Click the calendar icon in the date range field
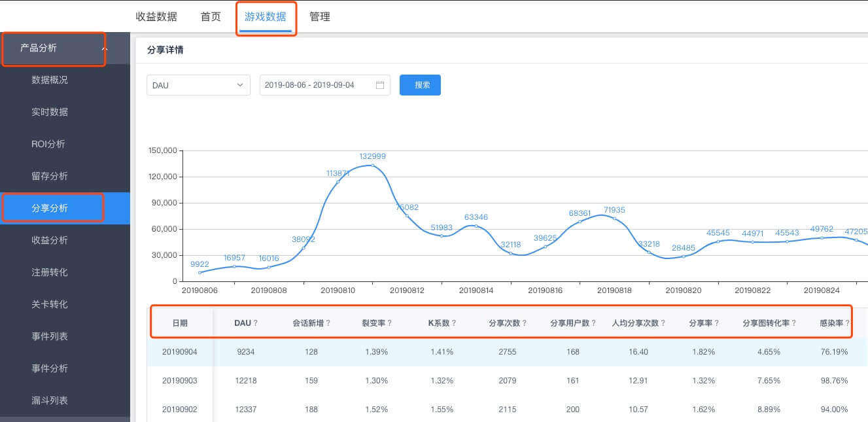 pyautogui.click(x=380, y=85)
